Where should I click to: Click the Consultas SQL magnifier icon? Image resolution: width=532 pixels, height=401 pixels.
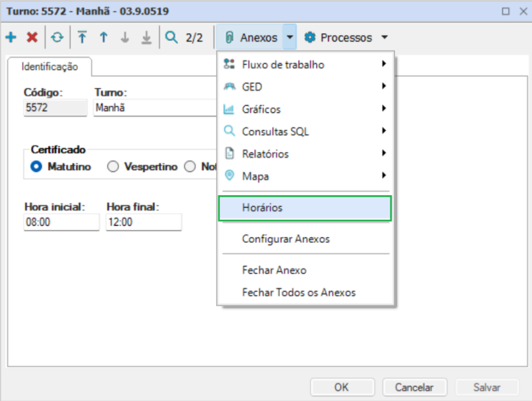coord(230,131)
